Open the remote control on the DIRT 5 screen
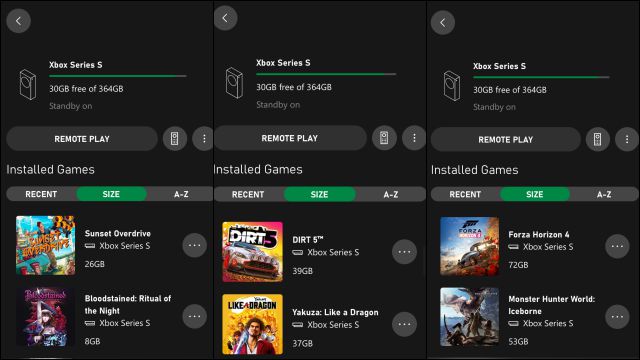The width and height of the screenshot is (640, 360). coord(384,138)
